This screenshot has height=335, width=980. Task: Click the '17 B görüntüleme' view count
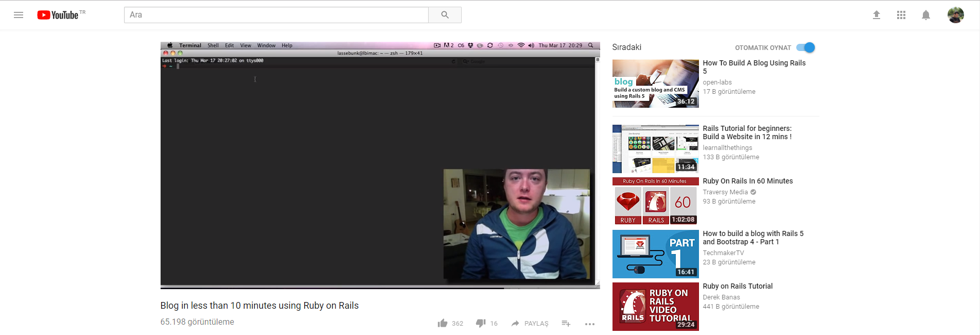[729, 92]
